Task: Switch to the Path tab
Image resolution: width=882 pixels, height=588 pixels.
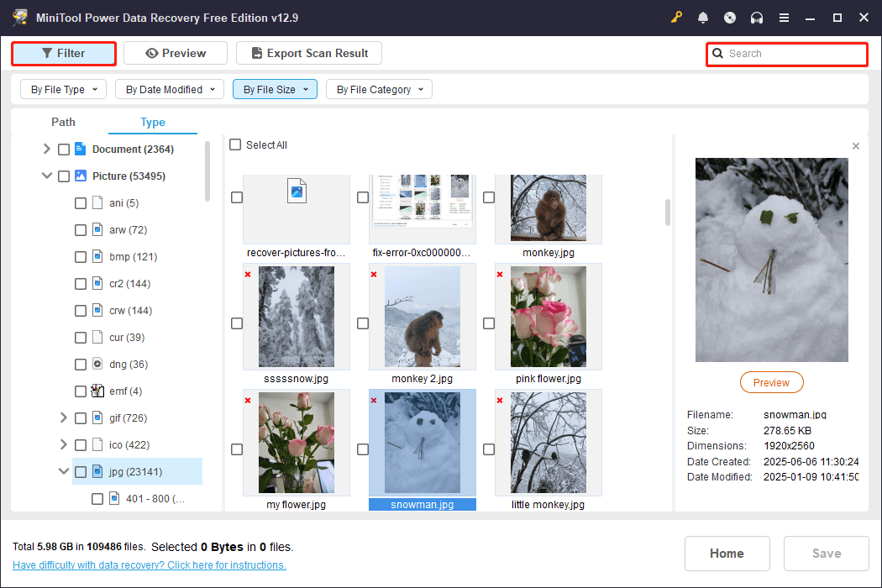Action: coord(63,122)
